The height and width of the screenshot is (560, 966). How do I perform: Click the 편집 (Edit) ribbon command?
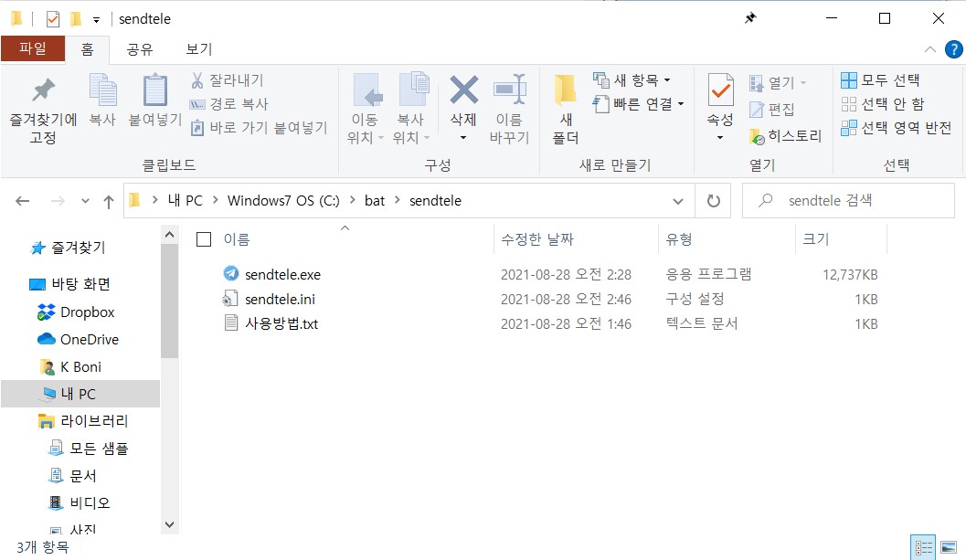pos(772,109)
